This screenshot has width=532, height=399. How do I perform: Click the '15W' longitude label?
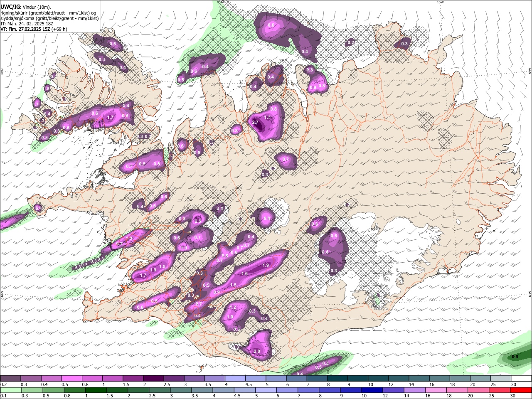pos(440,2)
